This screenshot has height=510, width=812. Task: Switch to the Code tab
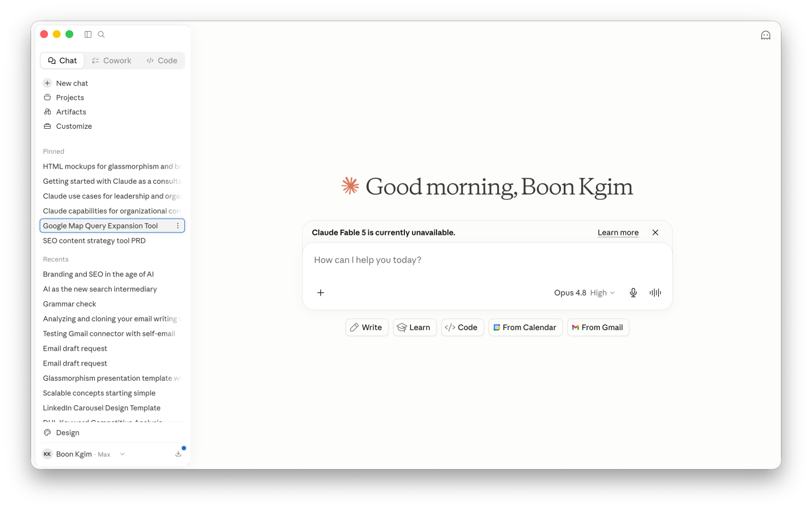point(162,61)
